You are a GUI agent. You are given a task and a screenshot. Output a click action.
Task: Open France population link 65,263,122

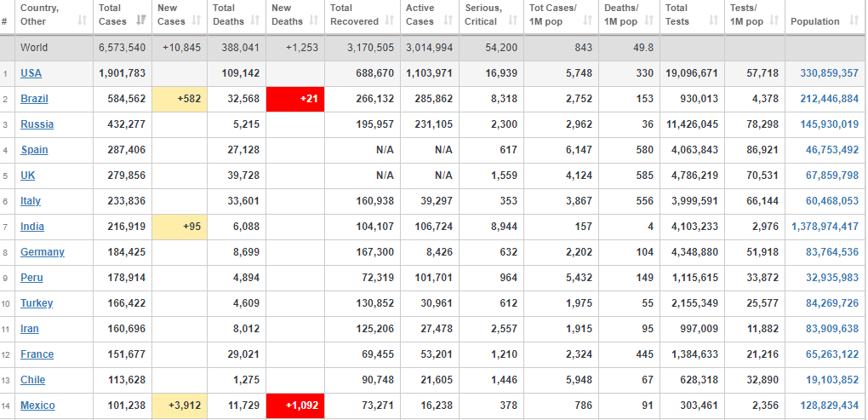(832, 354)
